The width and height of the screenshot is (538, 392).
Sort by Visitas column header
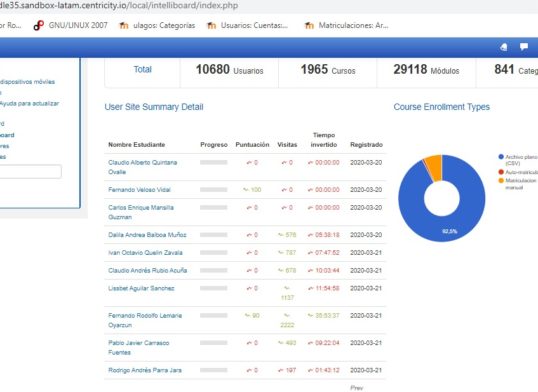[287, 145]
